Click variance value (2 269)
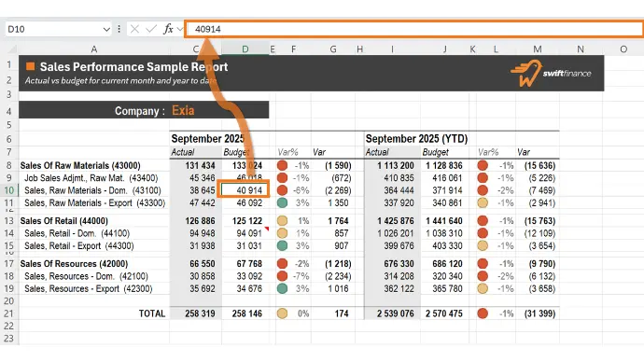Screen dimensions: 644x362 coord(338,190)
